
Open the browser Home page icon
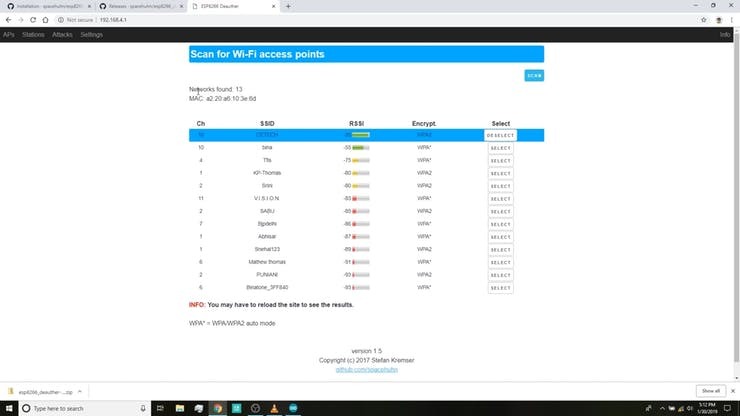[45, 20]
